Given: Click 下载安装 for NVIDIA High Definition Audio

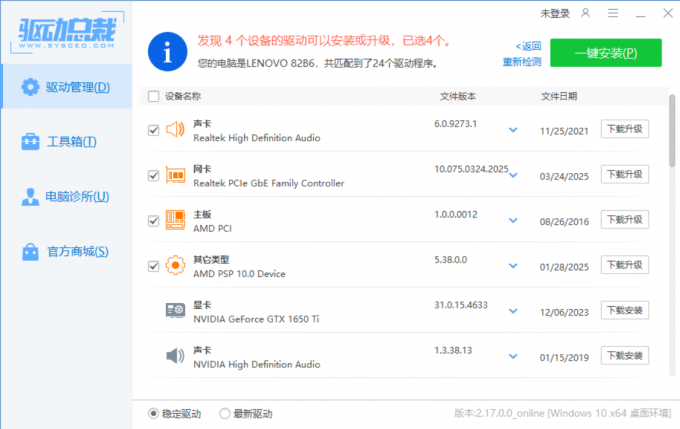Looking at the screenshot, I should (x=624, y=356).
